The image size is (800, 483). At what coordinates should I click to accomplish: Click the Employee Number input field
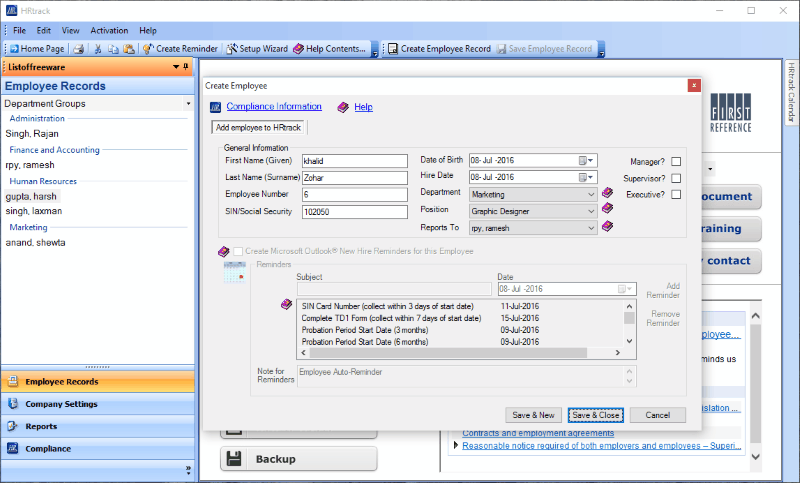[x=355, y=195]
